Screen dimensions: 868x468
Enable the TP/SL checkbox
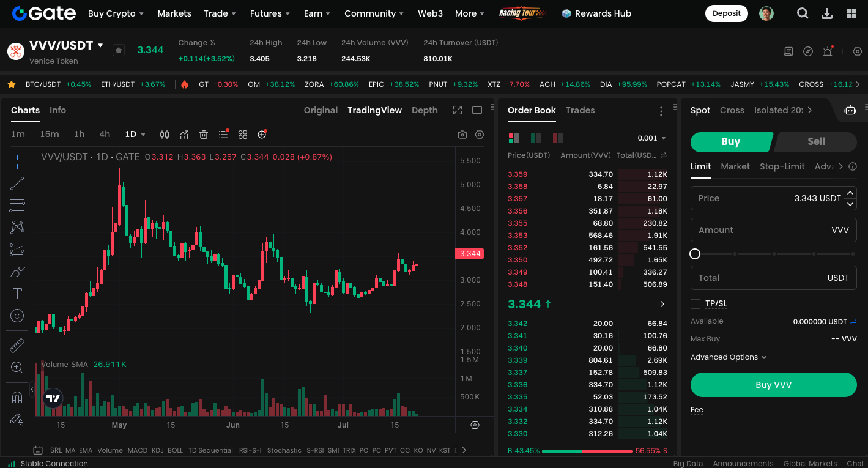coord(696,303)
